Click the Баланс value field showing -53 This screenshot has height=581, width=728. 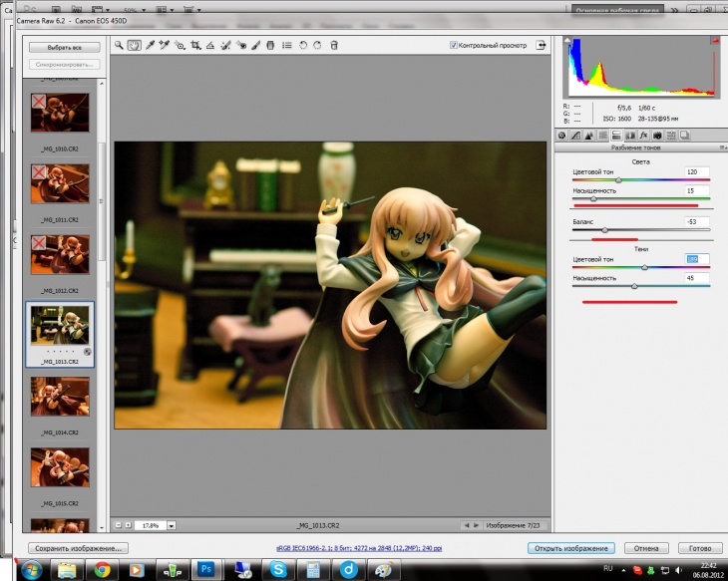tap(697, 221)
